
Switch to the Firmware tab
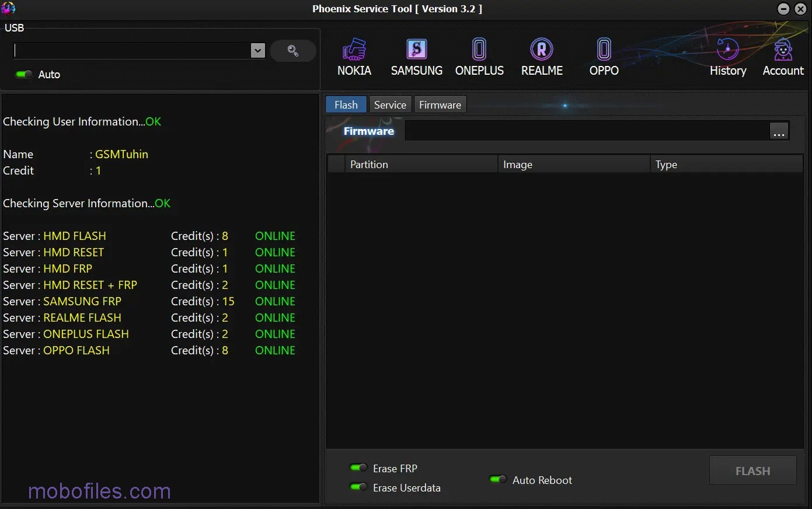pos(440,104)
